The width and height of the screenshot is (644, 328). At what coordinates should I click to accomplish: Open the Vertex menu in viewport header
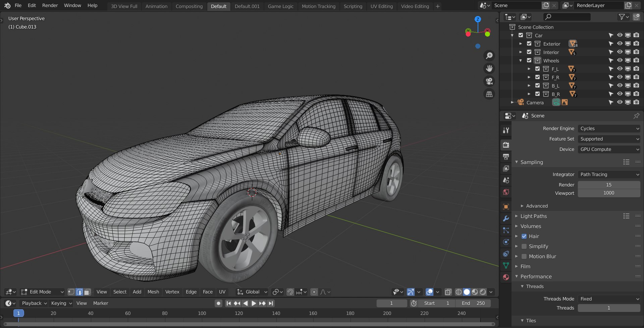pyautogui.click(x=172, y=292)
